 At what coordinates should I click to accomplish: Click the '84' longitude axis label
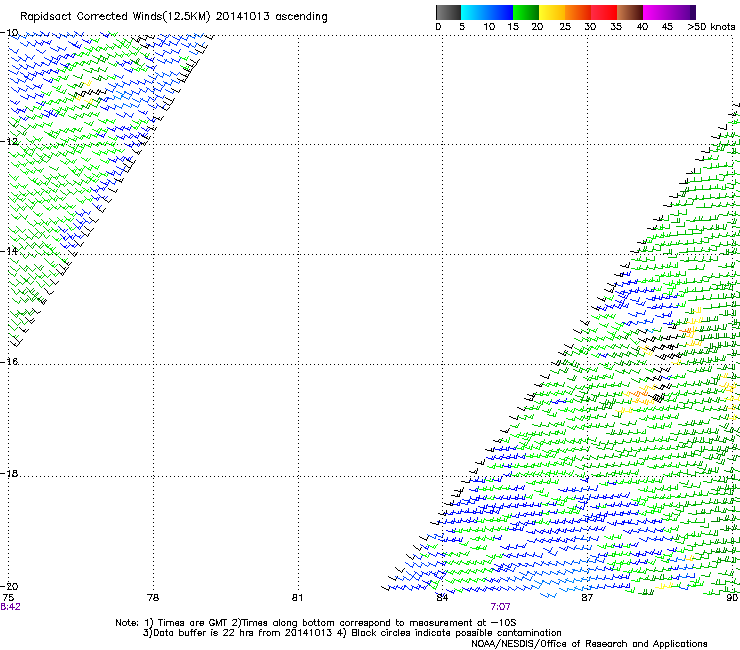442,598
